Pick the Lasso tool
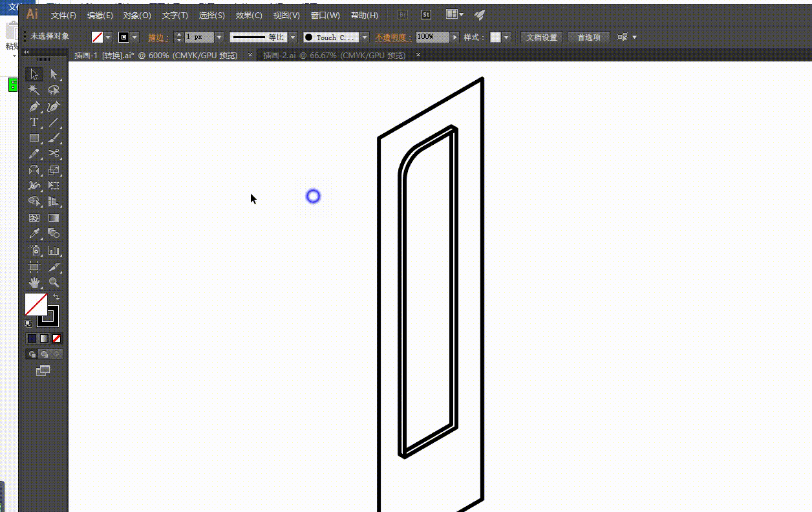The width and height of the screenshot is (812, 512). pos(54,91)
